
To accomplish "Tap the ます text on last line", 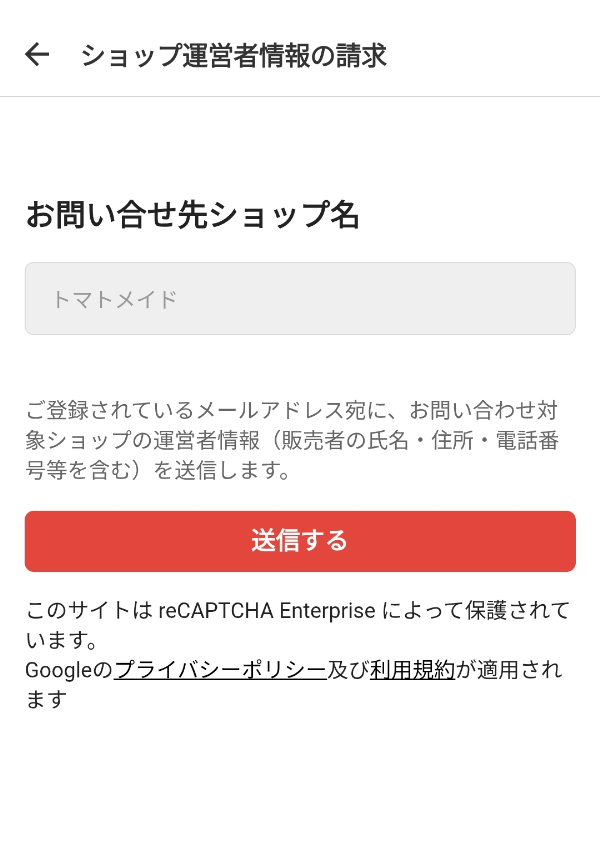I will [45, 700].
